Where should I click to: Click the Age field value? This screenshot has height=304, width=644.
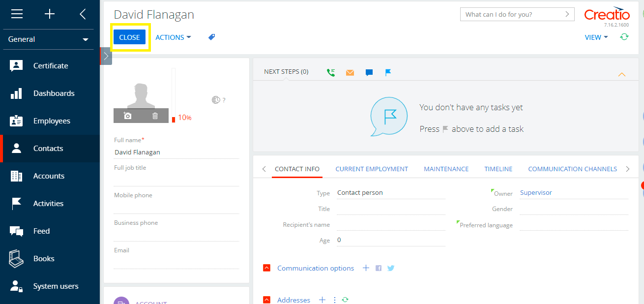click(x=391, y=240)
